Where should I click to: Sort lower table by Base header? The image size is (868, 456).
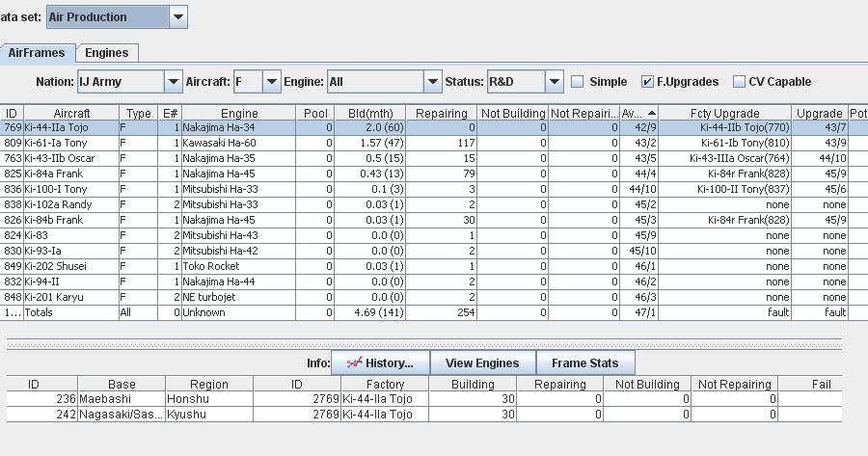click(122, 384)
